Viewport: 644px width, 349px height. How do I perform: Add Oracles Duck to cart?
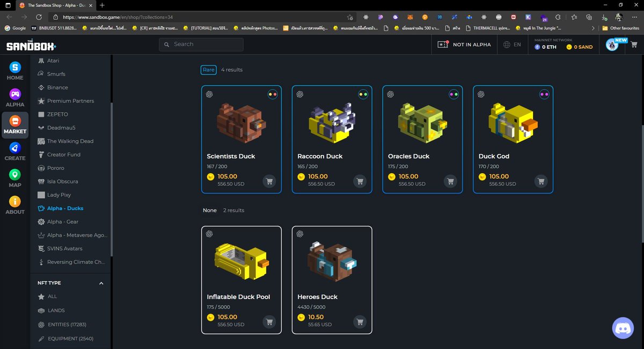tap(451, 181)
